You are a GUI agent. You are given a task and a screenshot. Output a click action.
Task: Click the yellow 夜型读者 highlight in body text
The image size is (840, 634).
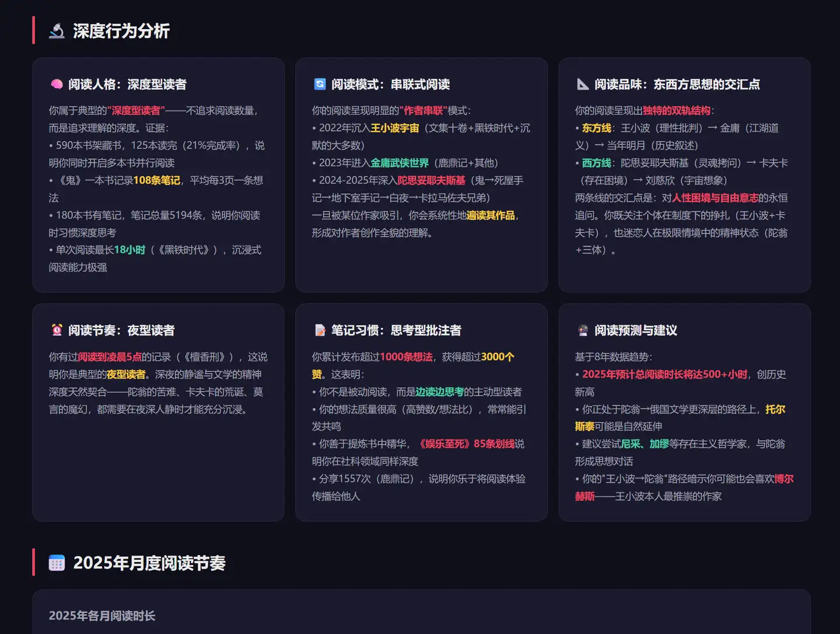[x=126, y=374]
